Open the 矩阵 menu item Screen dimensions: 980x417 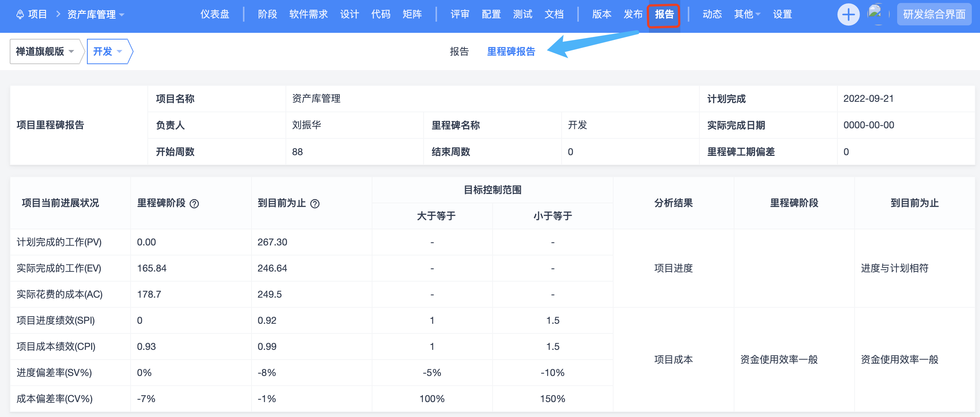pyautogui.click(x=412, y=15)
